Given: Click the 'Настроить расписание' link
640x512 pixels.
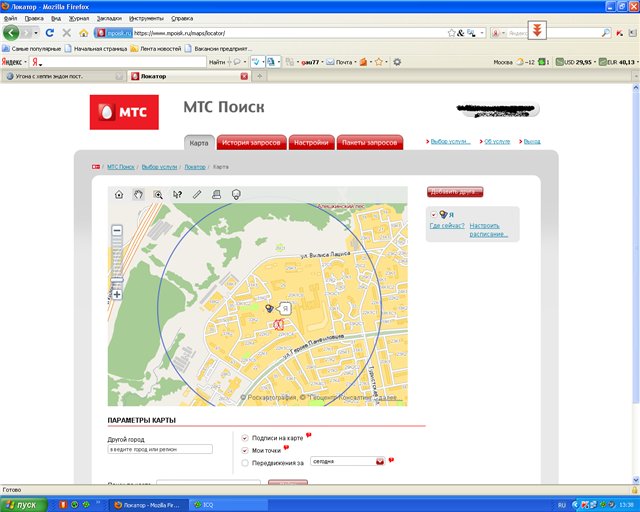Looking at the screenshot, I should coord(488,230).
